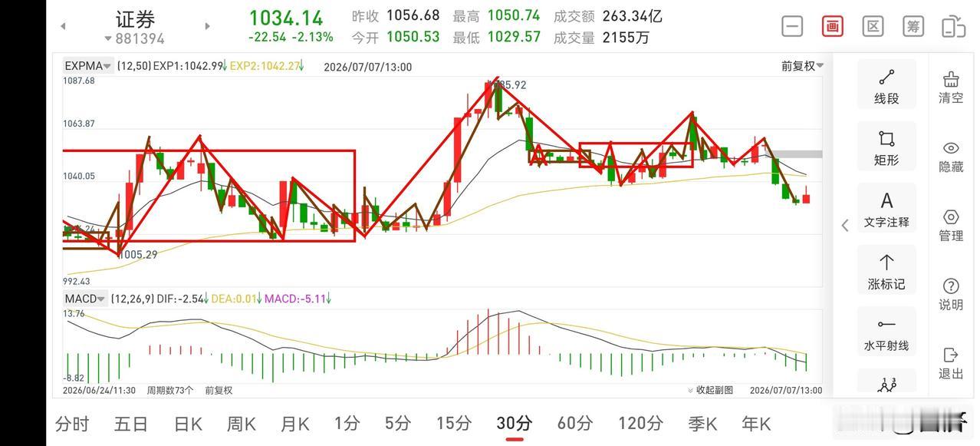The width and height of the screenshot is (980, 446).
Task: Open the 说明 help icon
Action: point(951,294)
